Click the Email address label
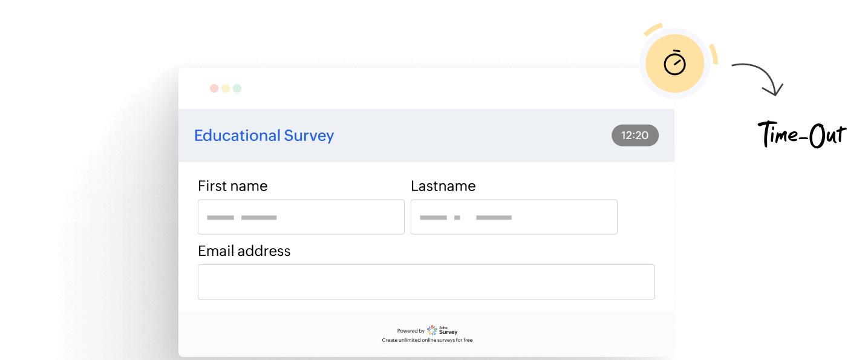Screen dimensions: 868x360 [244, 250]
